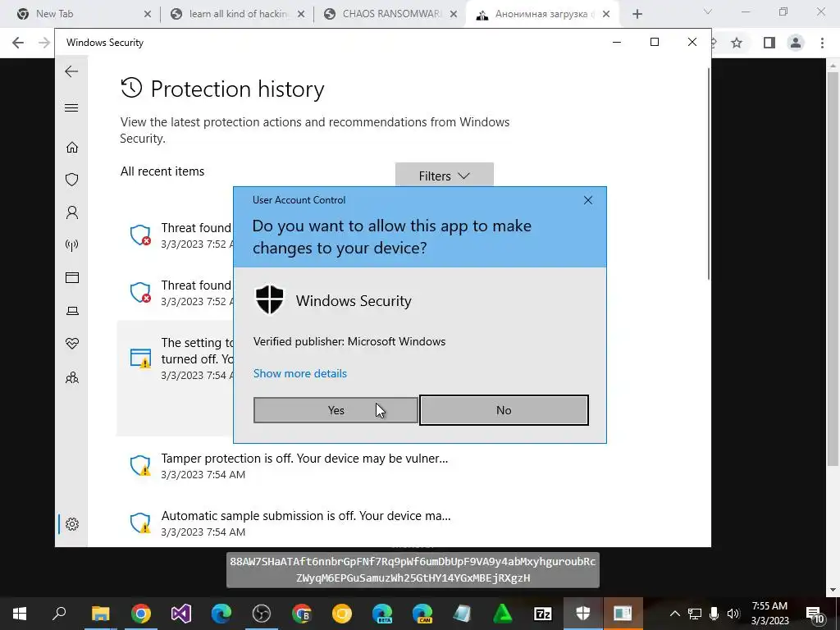Screen dimensions: 840x630
Task: Open taskbar clock showing 7:55 AM
Action: click(x=769, y=614)
